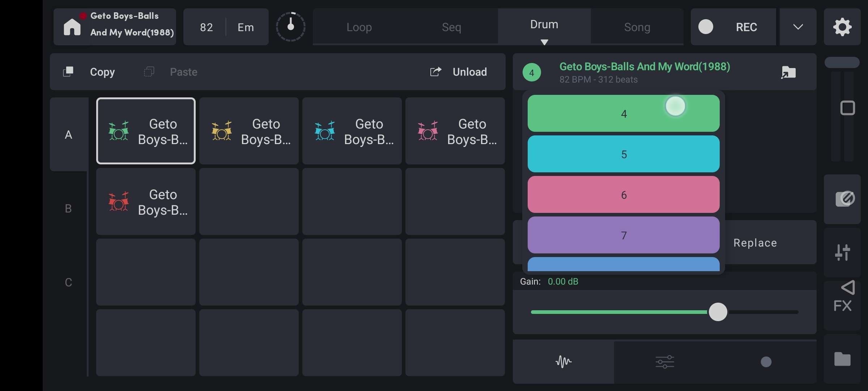The image size is (868, 391).
Task: Open the FX panel
Action: pyautogui.click(x=842, y=306)
